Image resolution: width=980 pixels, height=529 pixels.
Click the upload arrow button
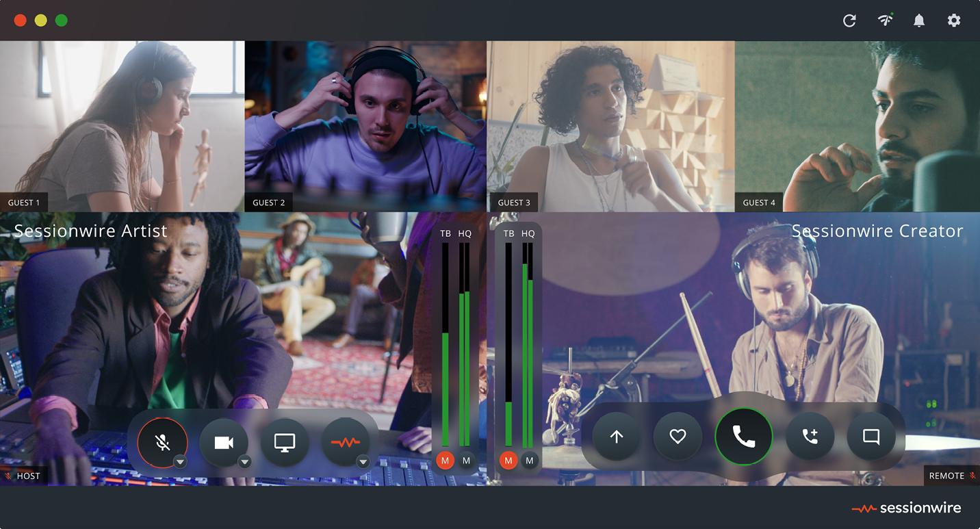click(x=616, y=437)
